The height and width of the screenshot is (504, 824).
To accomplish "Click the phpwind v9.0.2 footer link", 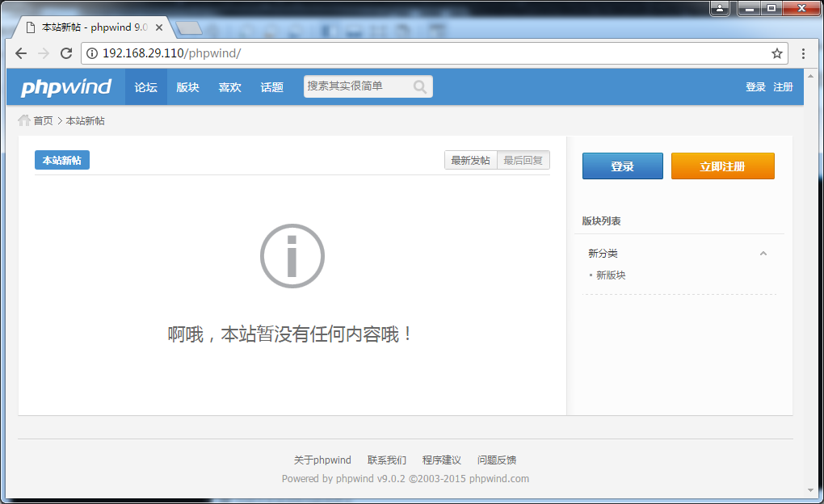I will (371, 478).
